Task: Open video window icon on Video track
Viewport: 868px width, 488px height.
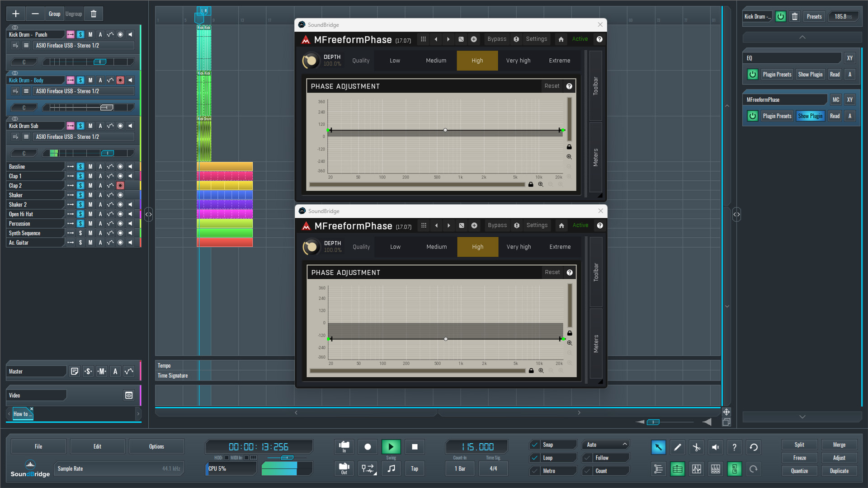Action: coord(129,395)
